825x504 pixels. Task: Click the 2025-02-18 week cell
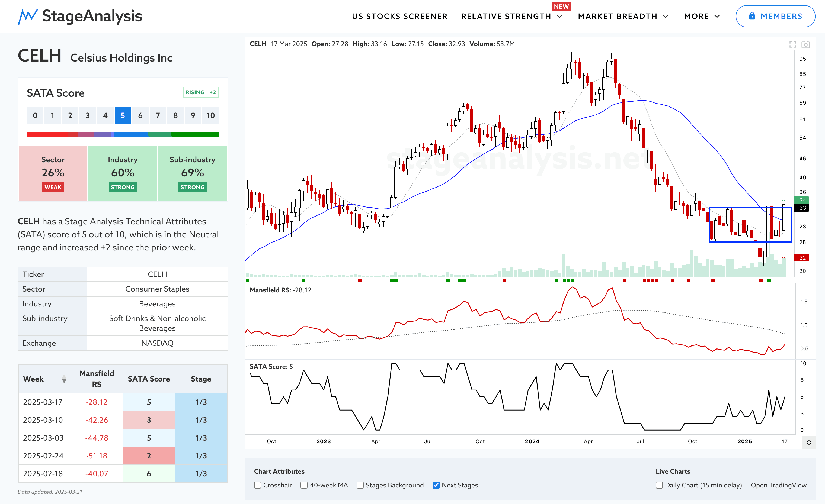click(x=44, y=474)
